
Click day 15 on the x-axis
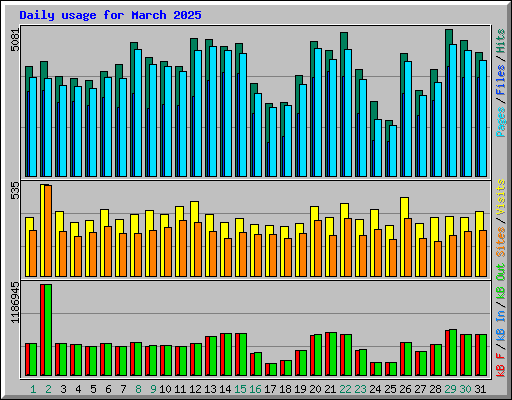pyautogui.click(x=240, y=389)
